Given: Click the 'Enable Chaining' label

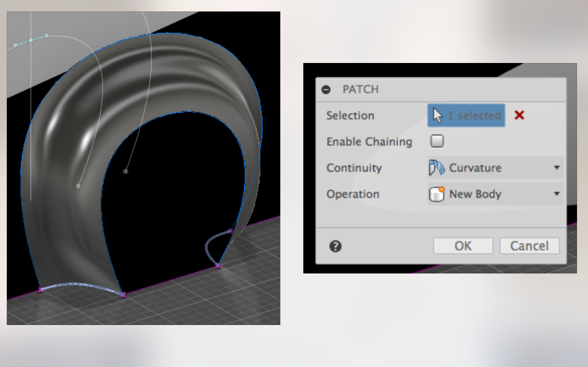Looking at the screenshot, I should click(x=369, y=142).
